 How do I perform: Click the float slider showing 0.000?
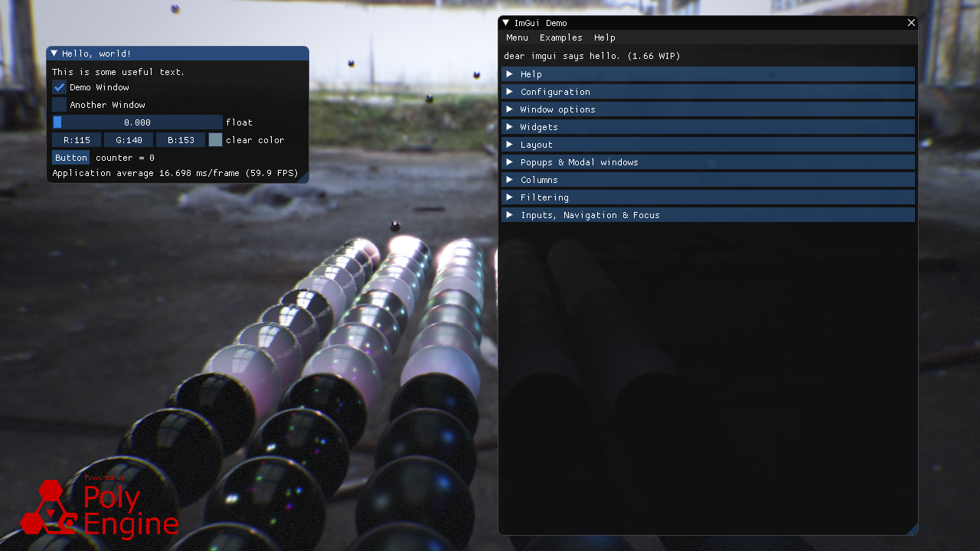pyautogui.click(x=137, y=122)
